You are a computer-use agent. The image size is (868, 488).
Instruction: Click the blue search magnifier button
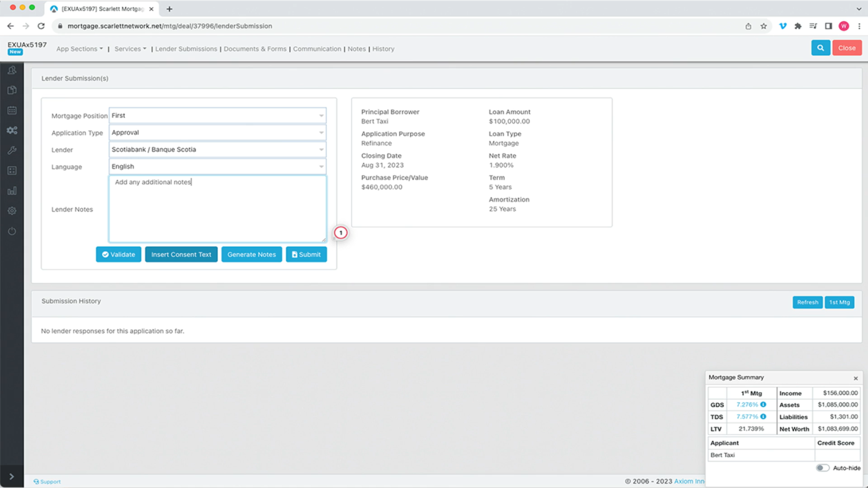(820, 48)
